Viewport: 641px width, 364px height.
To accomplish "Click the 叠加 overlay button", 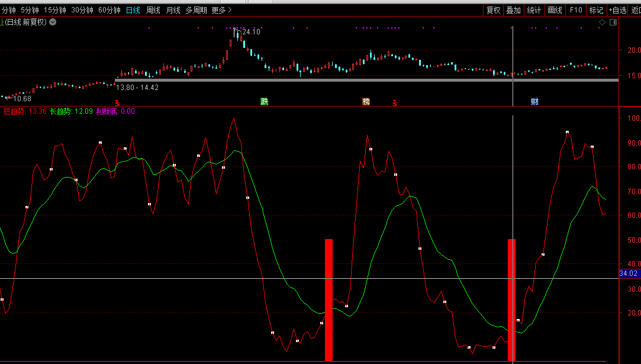I will click(513, 10).
